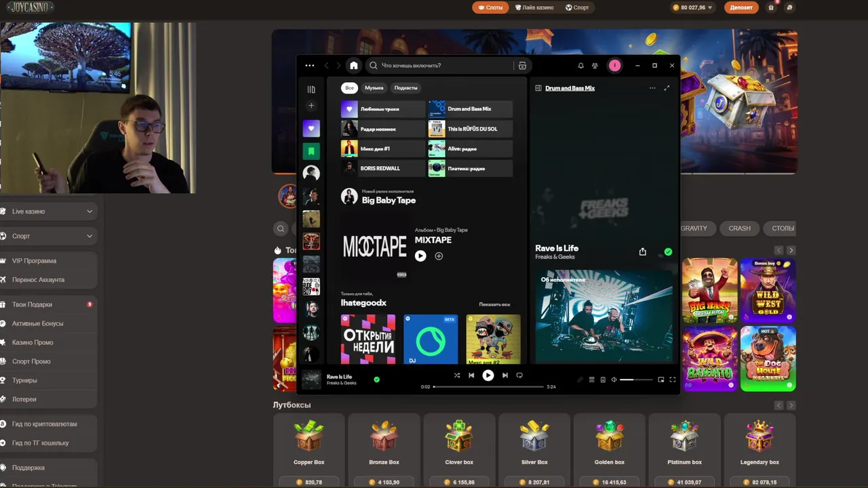This screenshot has width=868, height=488.
Task: Navigate back in the Spotify window
Action: click(x=326, y=66)
